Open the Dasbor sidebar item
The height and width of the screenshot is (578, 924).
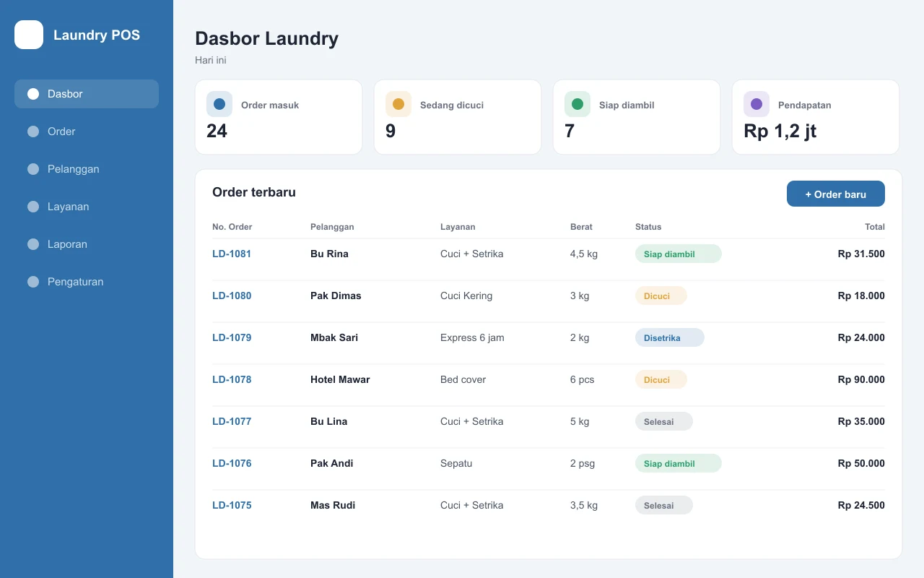pyautogui.click(x=87, y=94)
